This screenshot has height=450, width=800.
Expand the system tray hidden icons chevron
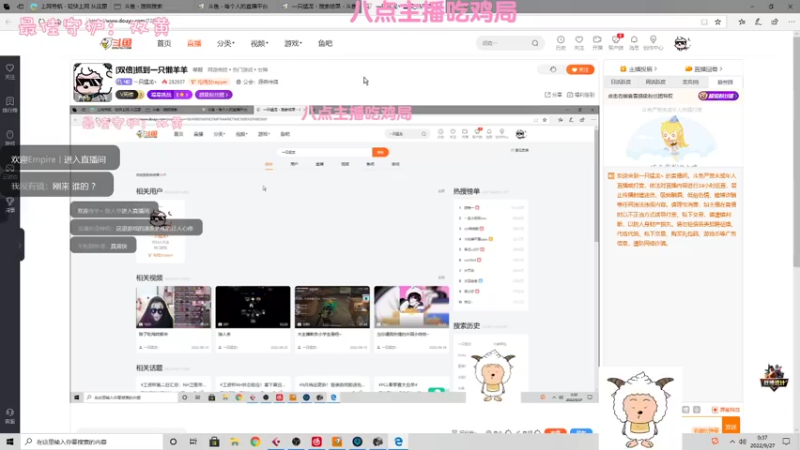point(732,441)
